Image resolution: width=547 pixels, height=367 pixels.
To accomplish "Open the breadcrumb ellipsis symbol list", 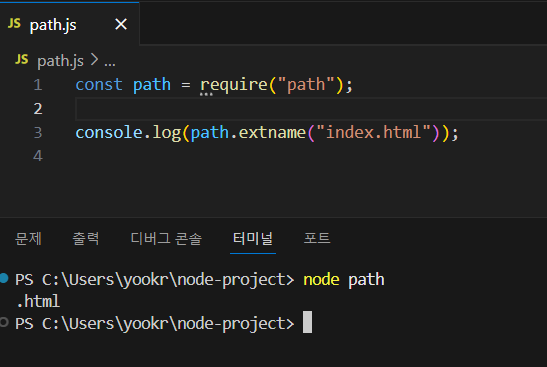I will pos(110,64).
